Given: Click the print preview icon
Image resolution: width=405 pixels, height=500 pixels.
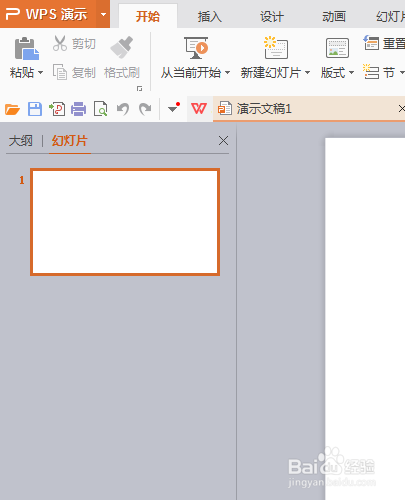Looking at the screenshot, I should tap(100, 109).
